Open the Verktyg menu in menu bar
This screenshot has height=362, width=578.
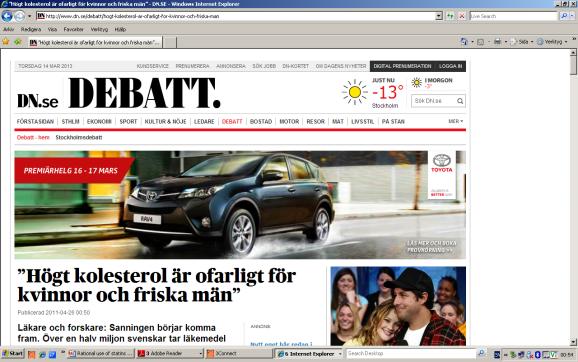(x=99, y=29)
